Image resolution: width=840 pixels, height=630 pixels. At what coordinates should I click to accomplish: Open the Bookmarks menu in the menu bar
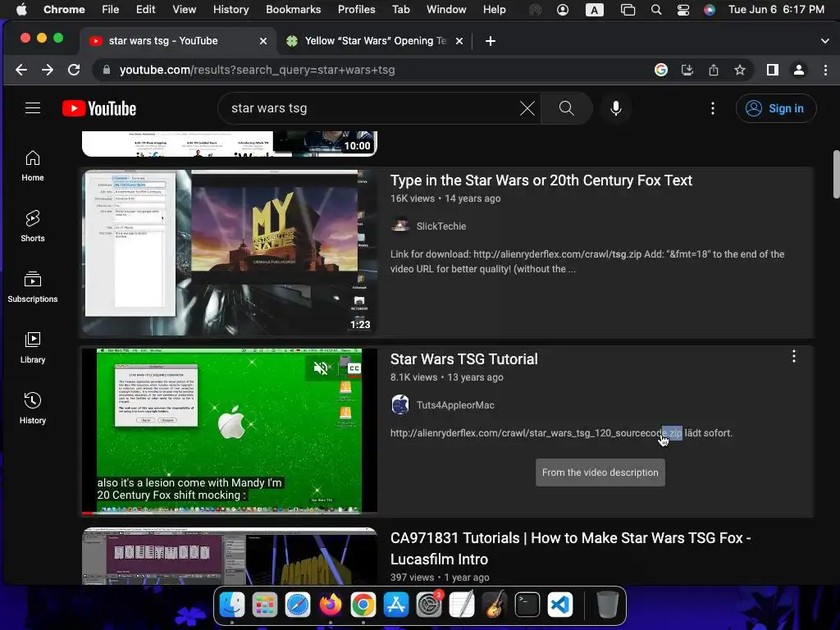tap(293, 9)
